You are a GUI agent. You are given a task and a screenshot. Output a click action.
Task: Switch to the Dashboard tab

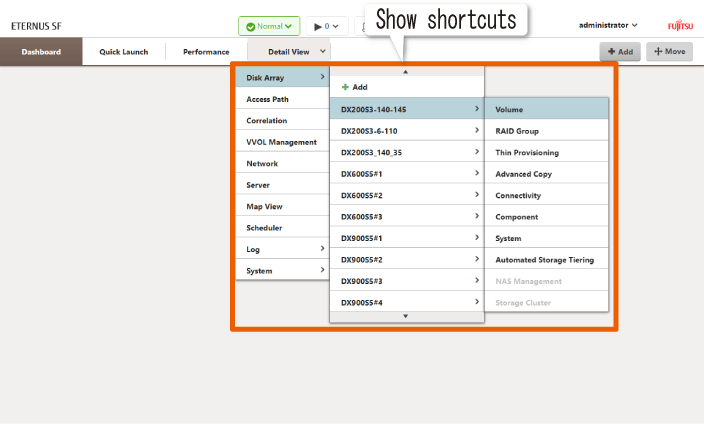(41, 52)
